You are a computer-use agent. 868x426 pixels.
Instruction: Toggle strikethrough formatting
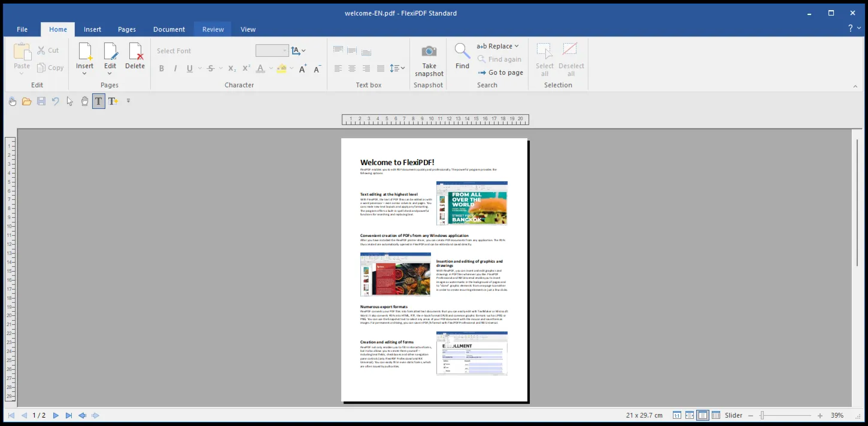[x=211, y=69]
